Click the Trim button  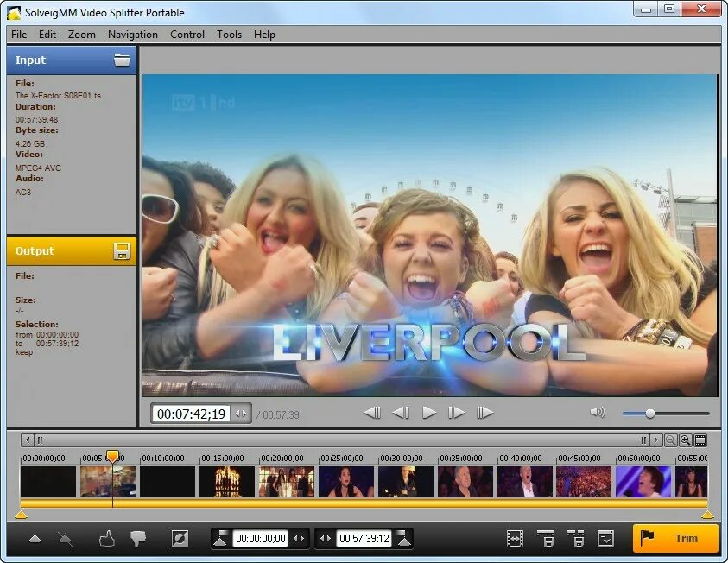675,539
